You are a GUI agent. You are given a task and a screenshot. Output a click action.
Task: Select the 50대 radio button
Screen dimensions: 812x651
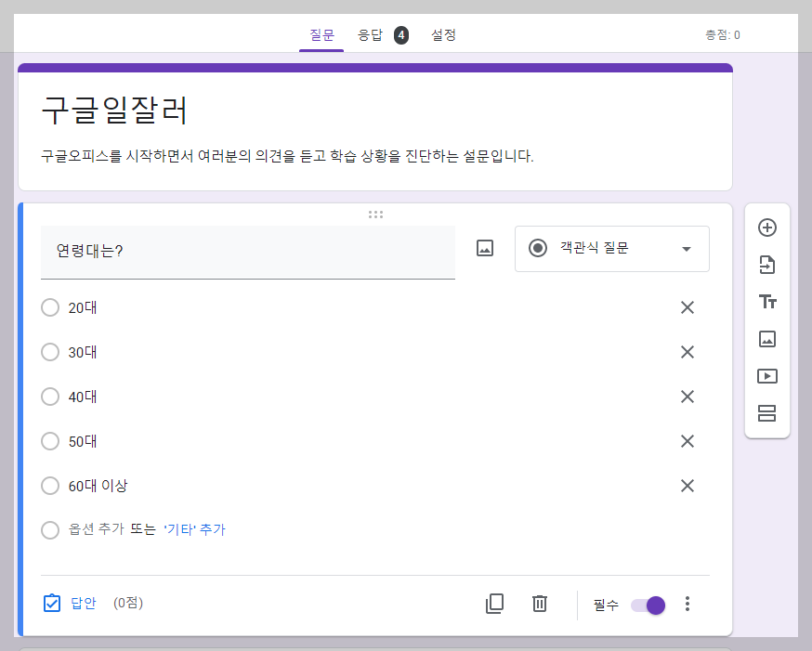pyautogui.click(x=50, y=441)
